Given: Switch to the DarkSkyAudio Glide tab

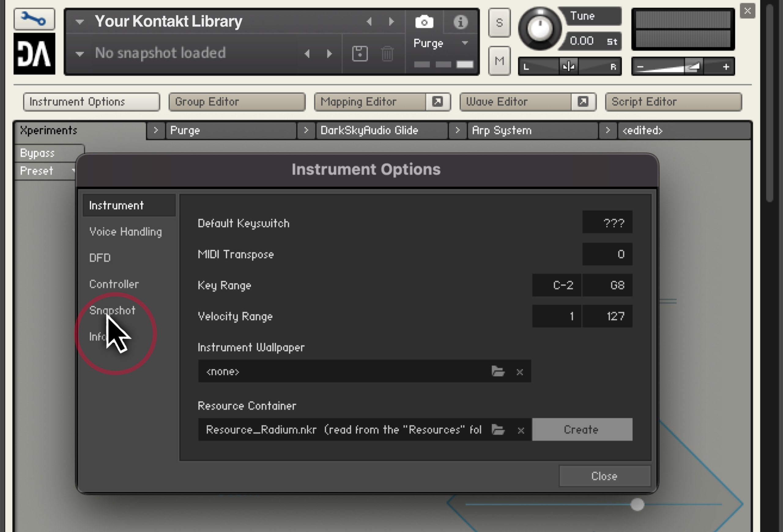Looking at the screenshot, I should point(382,130).
